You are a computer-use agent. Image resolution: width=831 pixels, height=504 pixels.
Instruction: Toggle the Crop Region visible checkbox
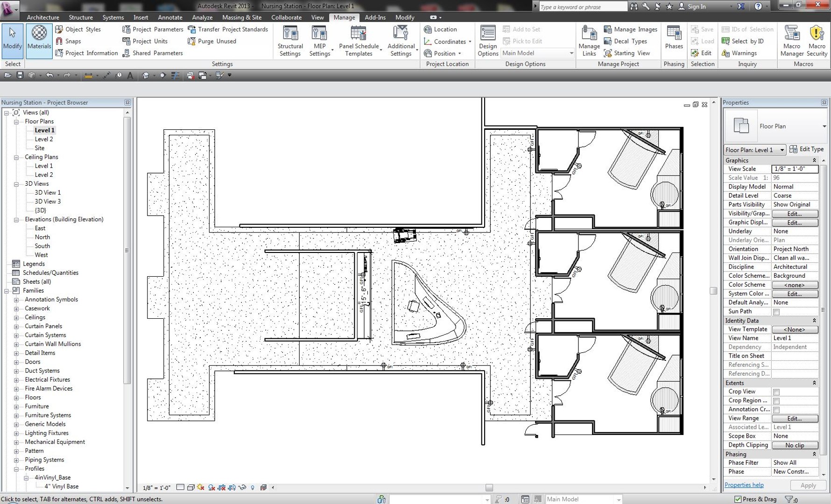click(776, 401)
